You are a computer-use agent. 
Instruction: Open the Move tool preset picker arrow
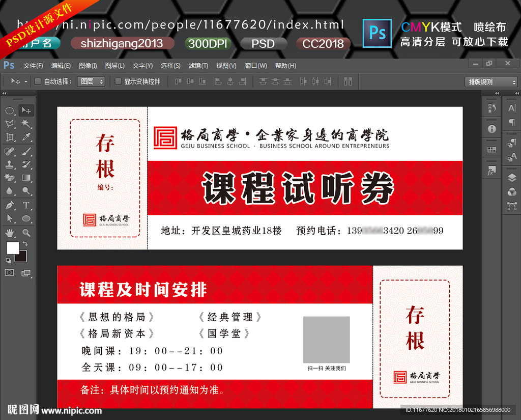point(26,81)
